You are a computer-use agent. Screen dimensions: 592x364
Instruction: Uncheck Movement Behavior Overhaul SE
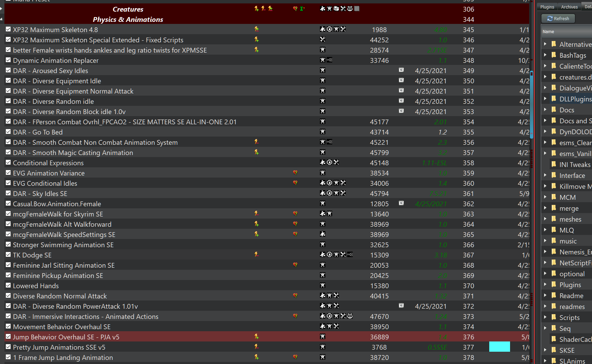(8, 326)
